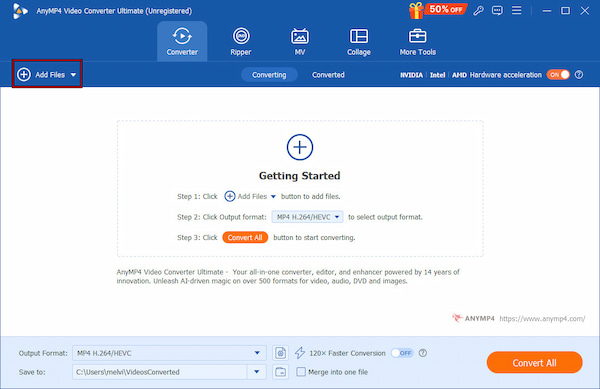Viewport: 600px width, 389px height.
Task: Click the lightning faster conversion icon
Action: point(300,353)
